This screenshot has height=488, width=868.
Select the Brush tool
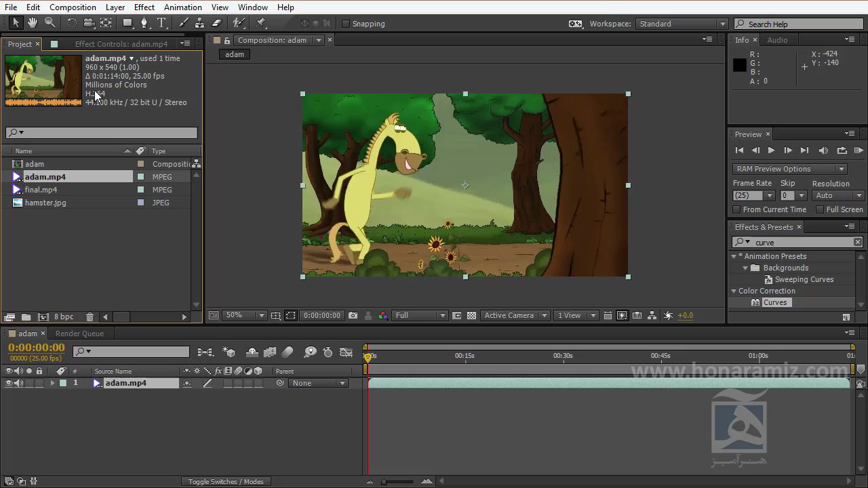click(183, 23)
